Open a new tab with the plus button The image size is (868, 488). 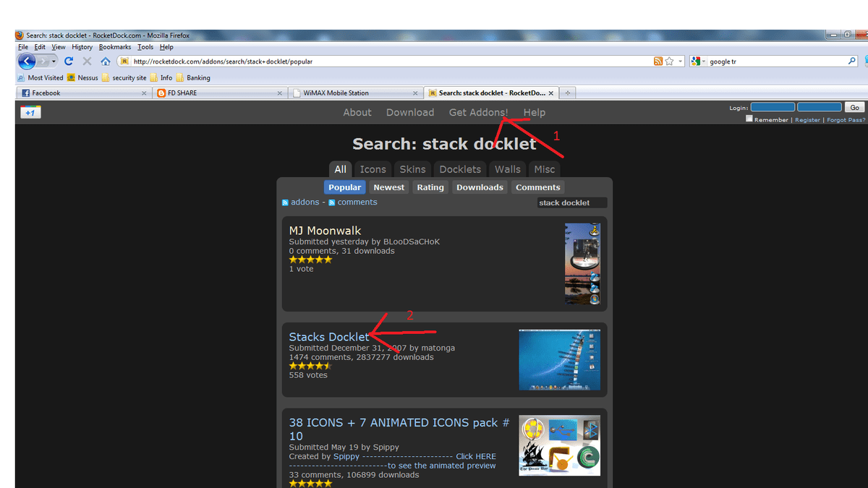(569, 93)
